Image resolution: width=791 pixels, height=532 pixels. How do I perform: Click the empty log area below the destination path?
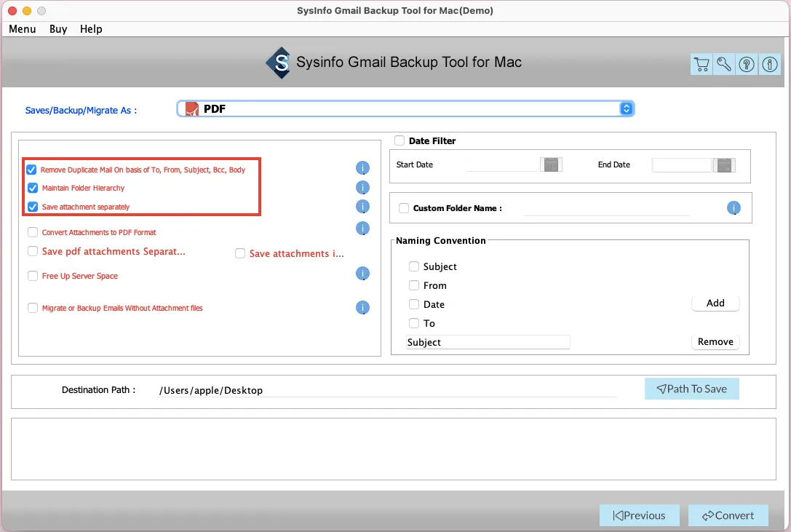394,449
